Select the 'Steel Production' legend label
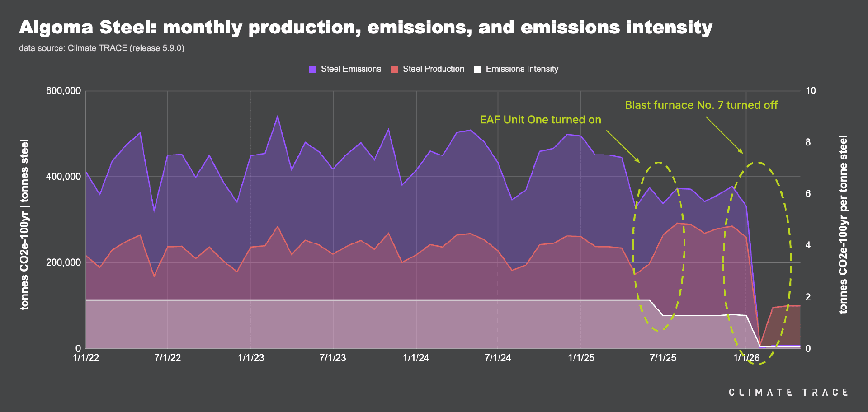 (x=434, y=69)
